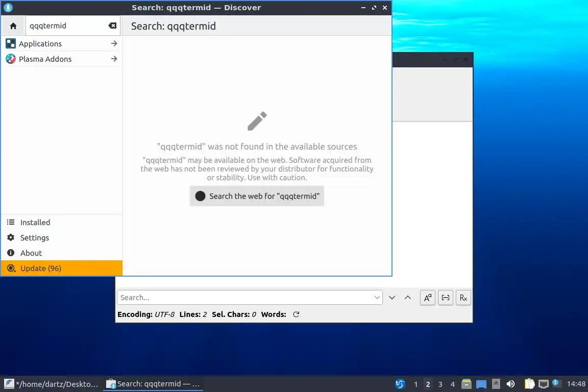Viewport: 588px width, 392px height.
Task: Minimize the Discover window
Action: coord(363,8)
